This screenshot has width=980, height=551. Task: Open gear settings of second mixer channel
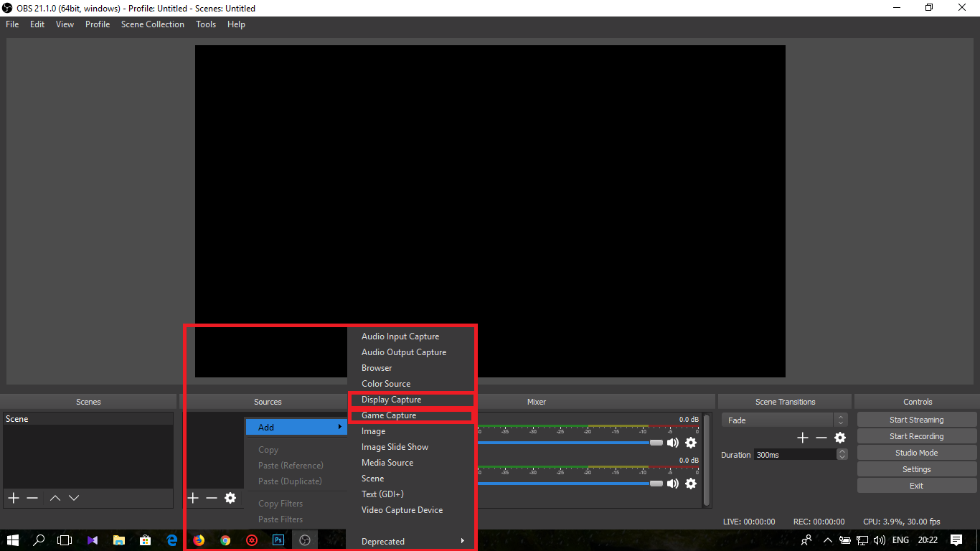point(691,484)
